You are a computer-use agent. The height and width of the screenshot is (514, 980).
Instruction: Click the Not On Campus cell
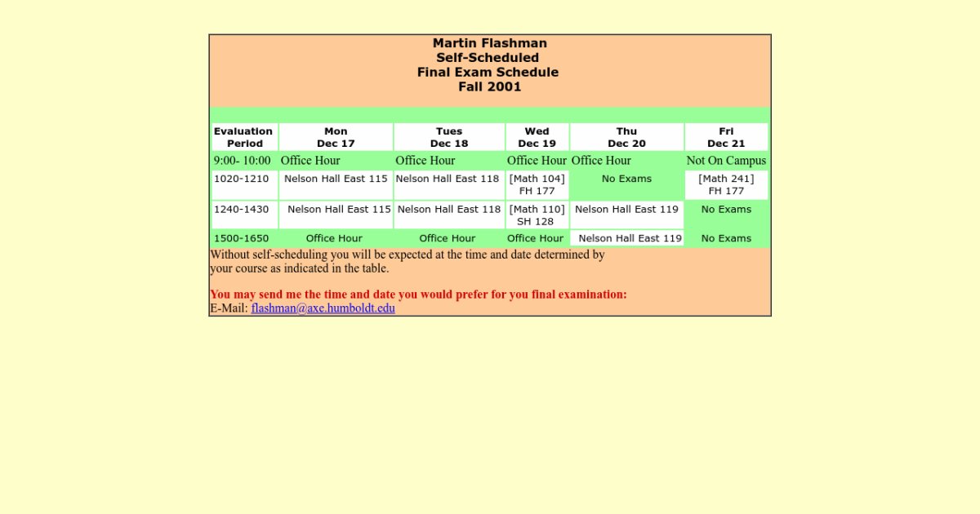(x=726, y=161)
